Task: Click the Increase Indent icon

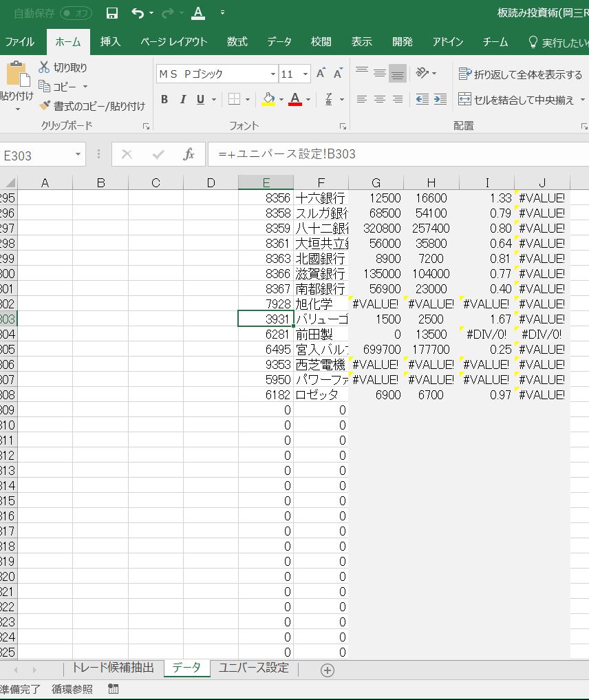Action: [440, 100]
